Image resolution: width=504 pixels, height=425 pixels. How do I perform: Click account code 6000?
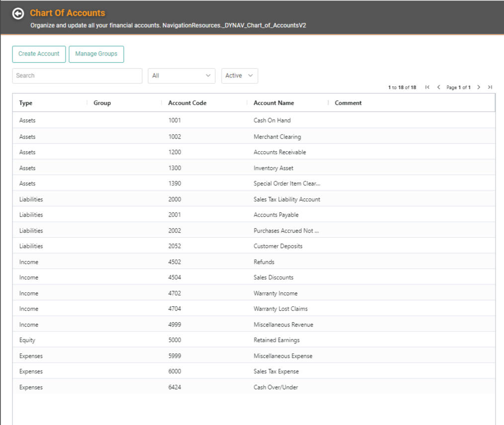click(174, 371)
